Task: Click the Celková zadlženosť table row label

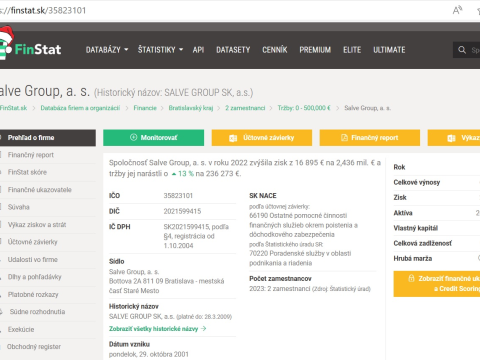Action: (423, 243)
